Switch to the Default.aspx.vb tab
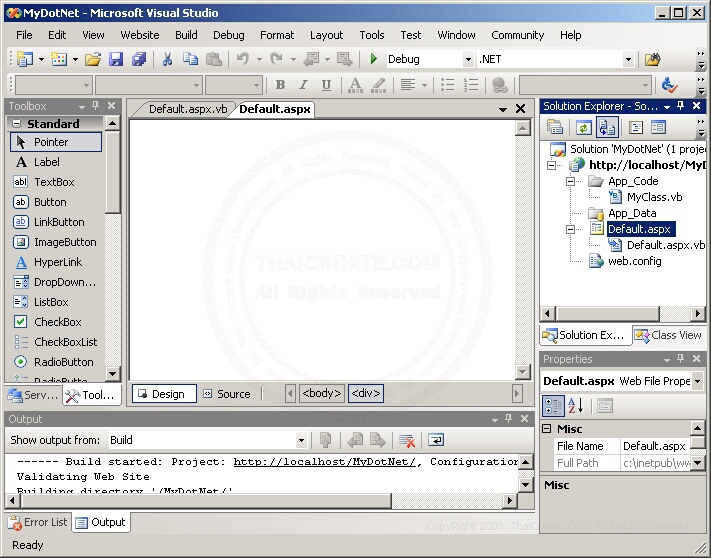The width and height of the screenshot is (711, 558). point(188,109)
